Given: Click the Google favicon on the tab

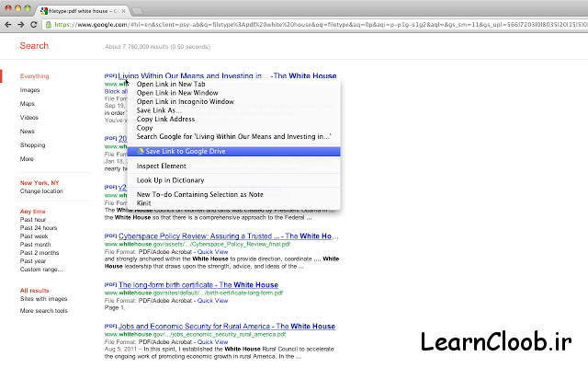Looking at the screenshot, I should tap(44, 11).
